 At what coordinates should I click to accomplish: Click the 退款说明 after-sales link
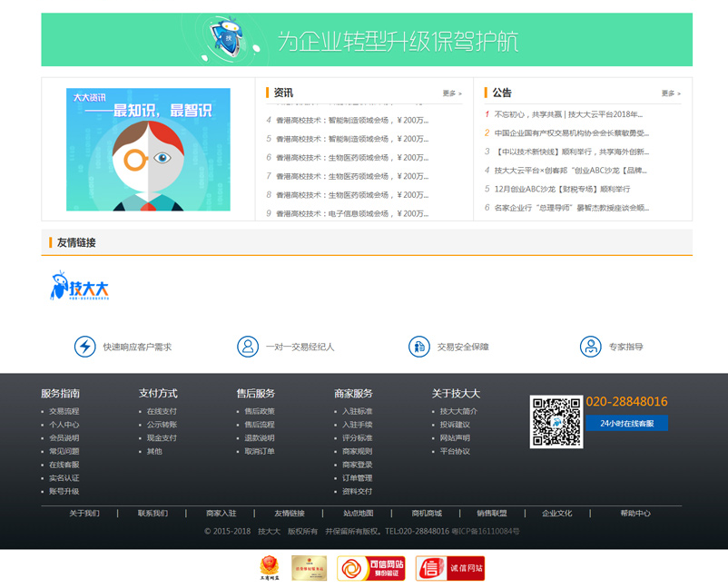[259, 437]
